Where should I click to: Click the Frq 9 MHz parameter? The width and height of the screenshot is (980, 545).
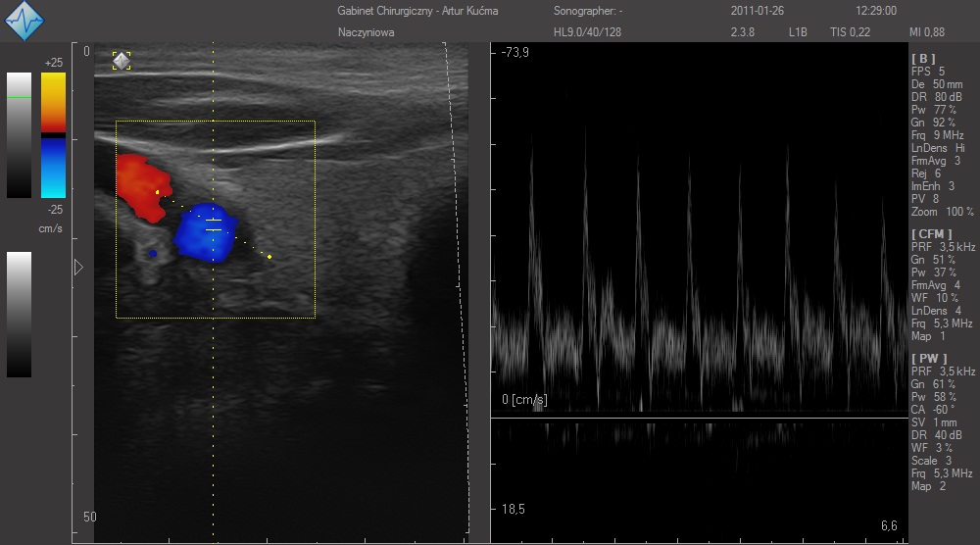click(938, 135)
